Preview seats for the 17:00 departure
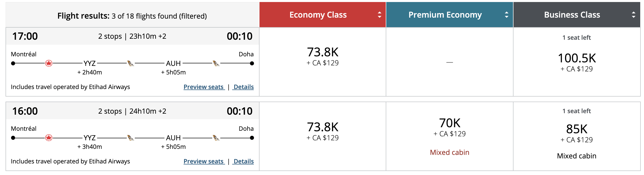Screen dimensions: 644x175 tap(204, 87)
